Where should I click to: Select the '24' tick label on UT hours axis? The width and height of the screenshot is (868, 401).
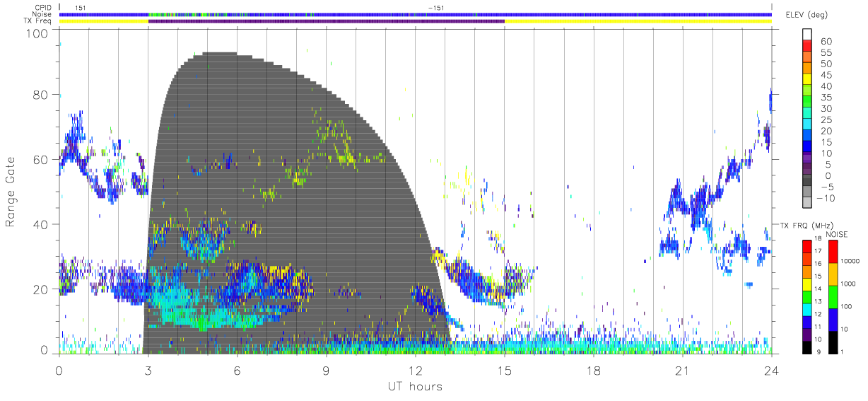point(772,371)
